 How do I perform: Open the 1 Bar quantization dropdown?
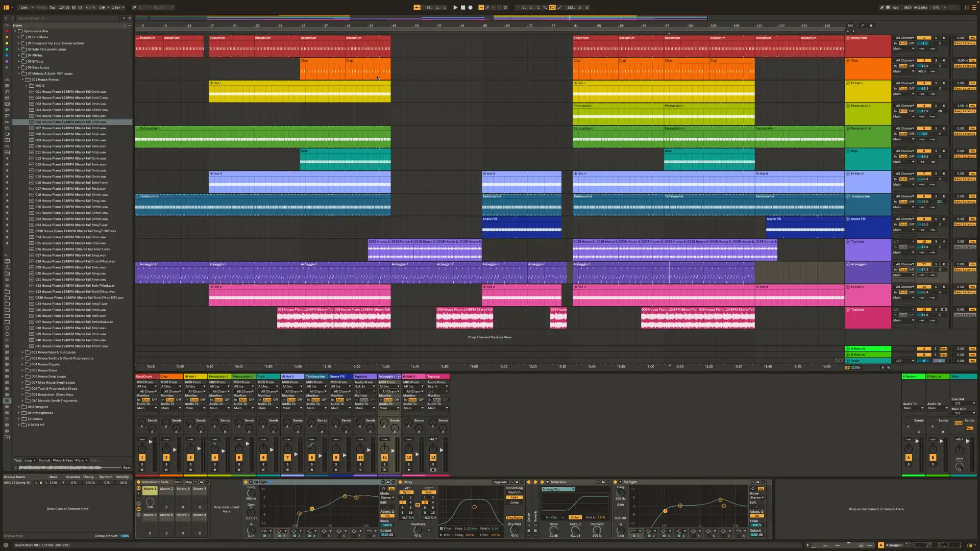[x=117, y=8]
